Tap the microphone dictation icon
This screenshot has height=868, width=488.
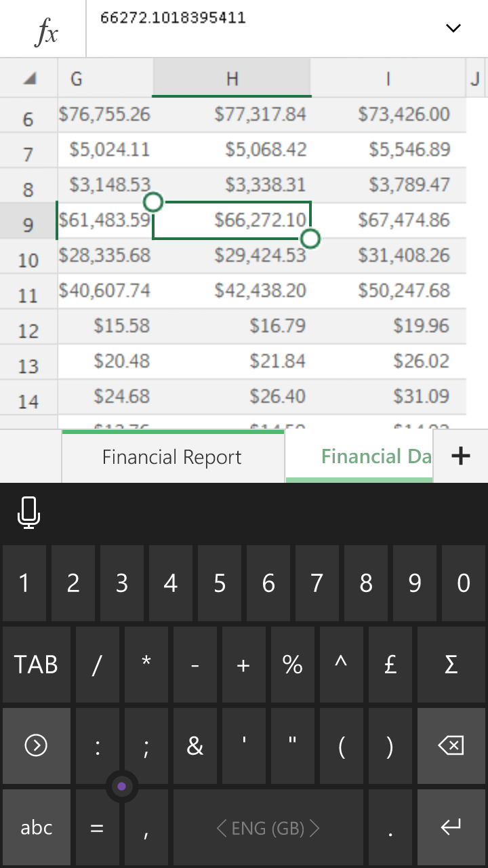[28, 512]
